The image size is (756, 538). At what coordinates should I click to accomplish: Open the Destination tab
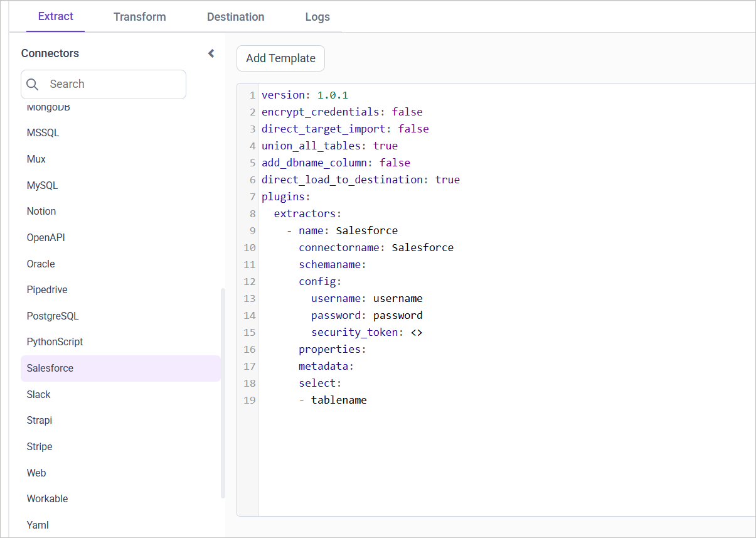(235, 17)
